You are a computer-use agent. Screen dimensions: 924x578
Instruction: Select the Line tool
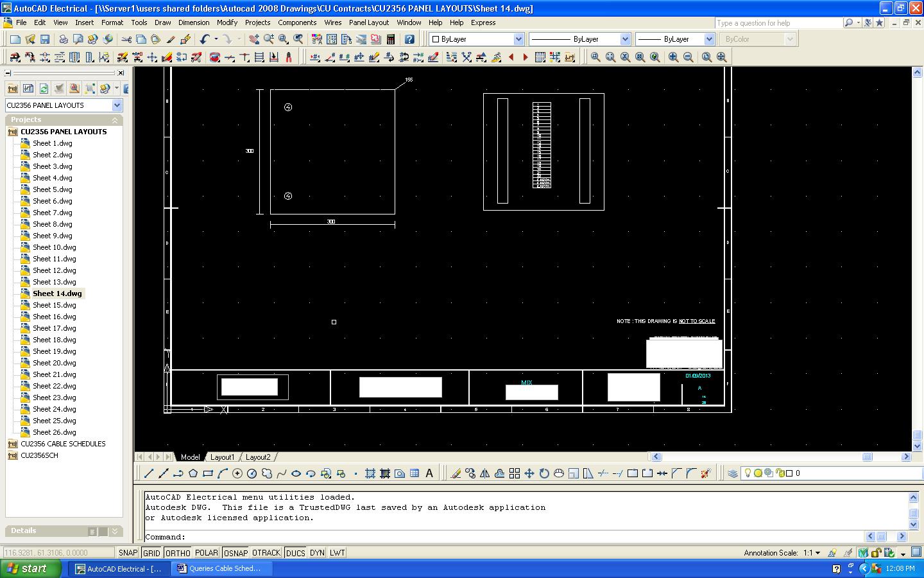(149, 473)
